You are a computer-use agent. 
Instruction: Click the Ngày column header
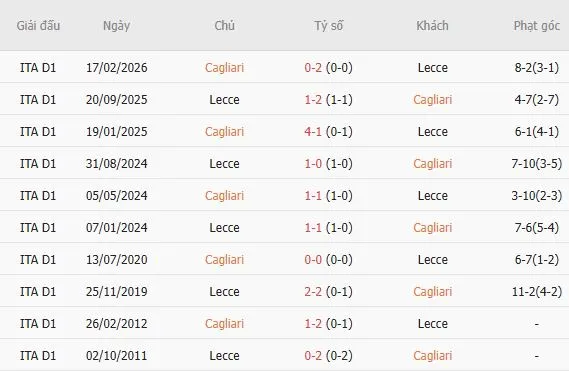(116, 26)
